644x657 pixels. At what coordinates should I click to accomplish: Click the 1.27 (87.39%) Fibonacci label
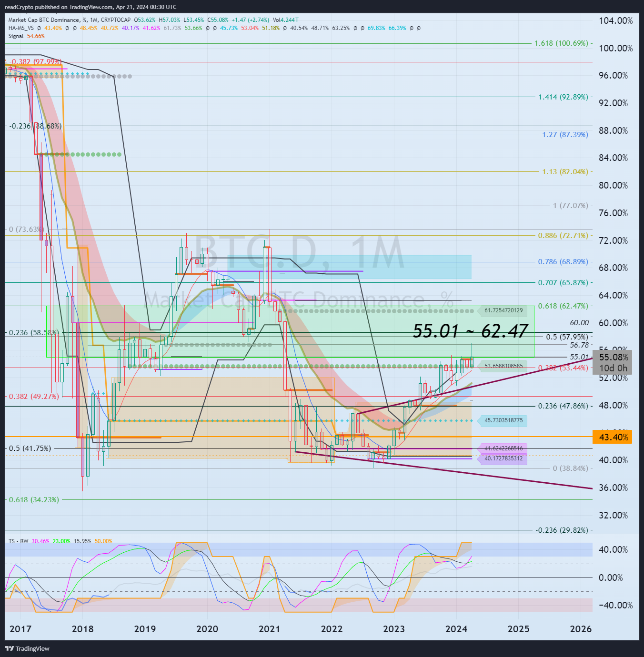565,135
